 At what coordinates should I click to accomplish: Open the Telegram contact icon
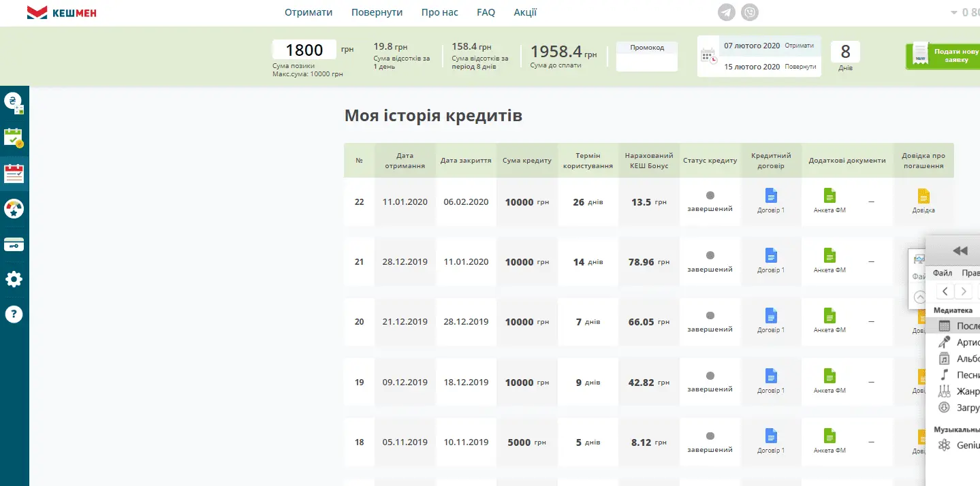point(727,12)
